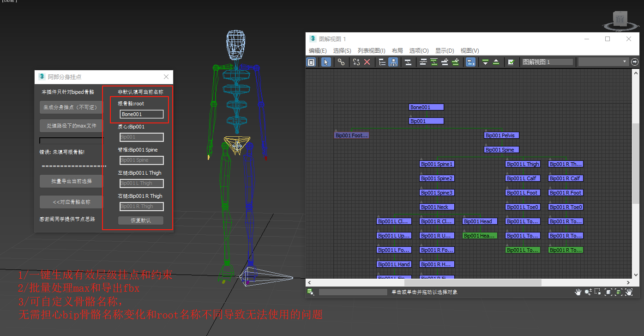Click schematic horizontal scrollbar right arrow
644x336 pixels.
628,282
